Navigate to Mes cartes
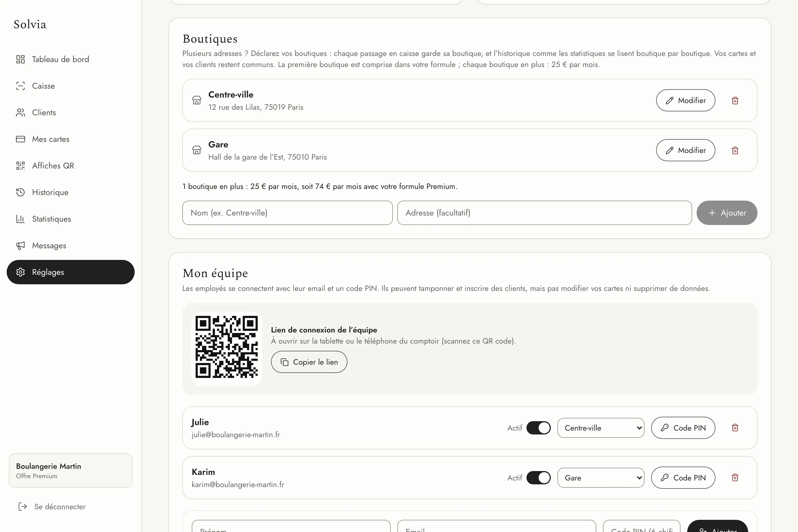Screen dimensions: 798x532 coord(71,139)
